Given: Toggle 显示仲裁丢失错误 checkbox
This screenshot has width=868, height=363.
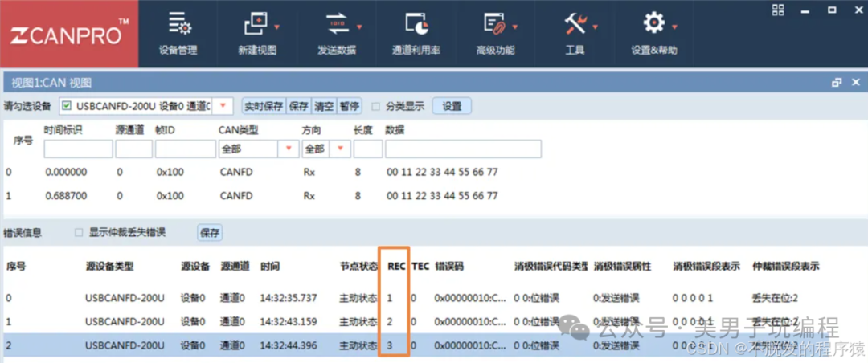Looking at the screenshot, I should (x=79, y=233).
